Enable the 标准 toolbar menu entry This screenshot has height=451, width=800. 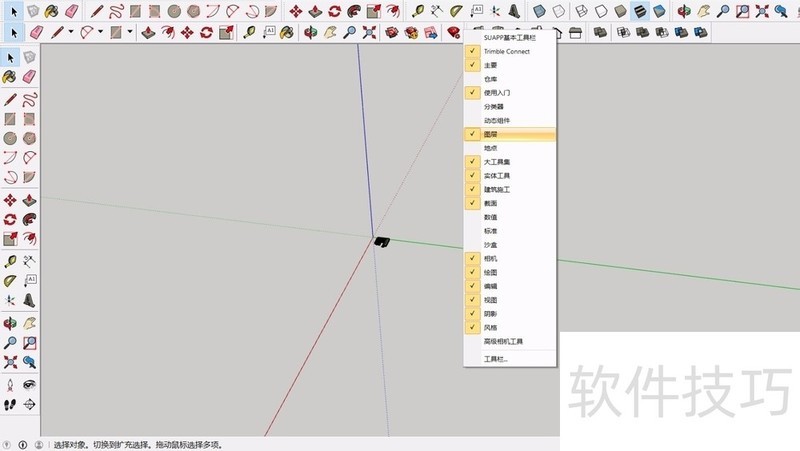coord(509,231)
